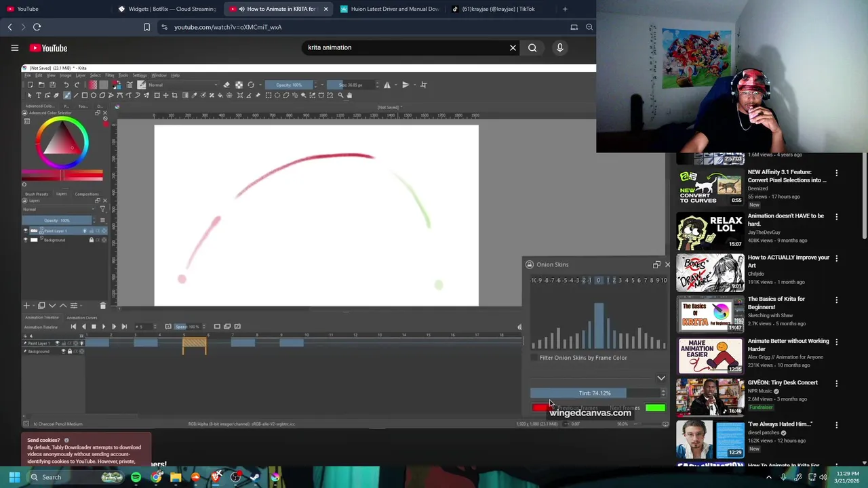The image size is (868, 488).
Task: Select the Ellipse shape tool
Action: [94, 96]
